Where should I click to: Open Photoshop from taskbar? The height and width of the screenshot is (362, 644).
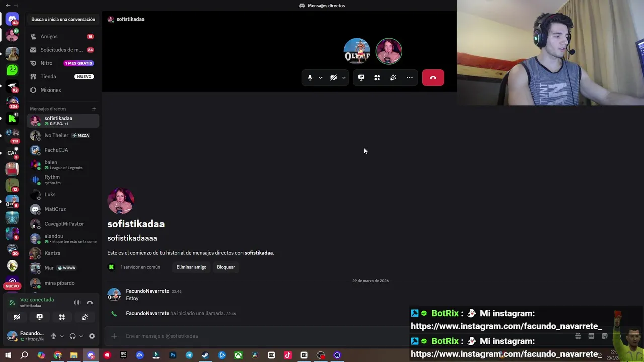(x=173, y=355)
